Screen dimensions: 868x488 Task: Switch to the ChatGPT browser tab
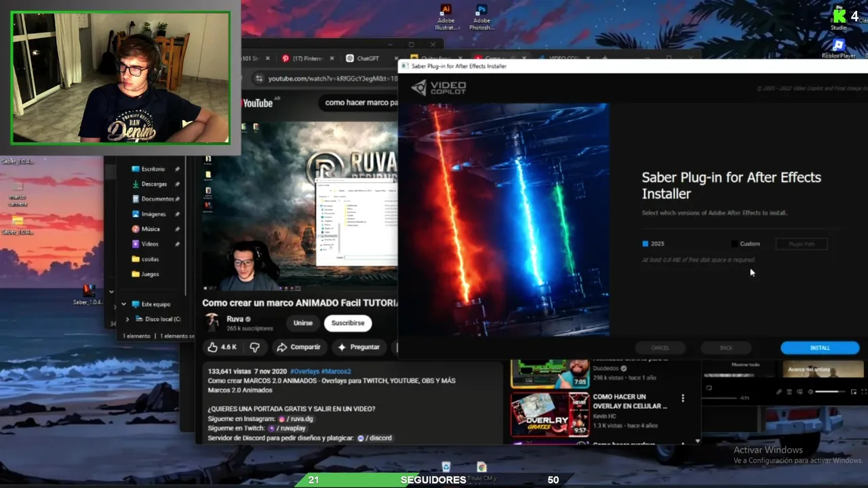pyautogui.click(x=368, y=59)
